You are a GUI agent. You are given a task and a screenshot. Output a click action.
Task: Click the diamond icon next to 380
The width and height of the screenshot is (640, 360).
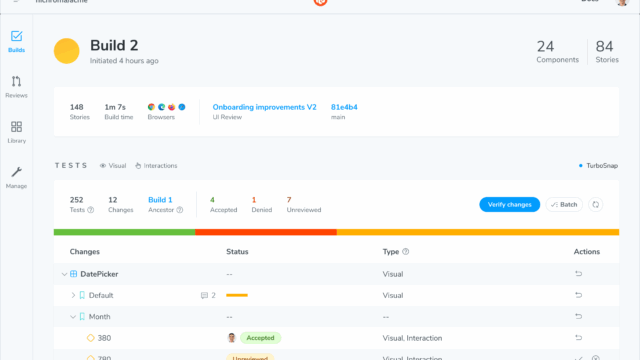tap(91, 338)
